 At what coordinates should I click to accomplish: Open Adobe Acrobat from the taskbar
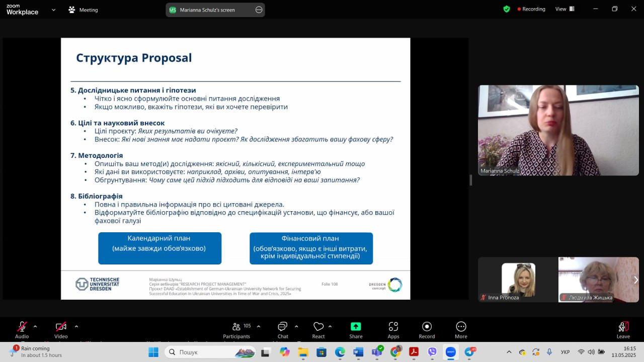point(414,352)
